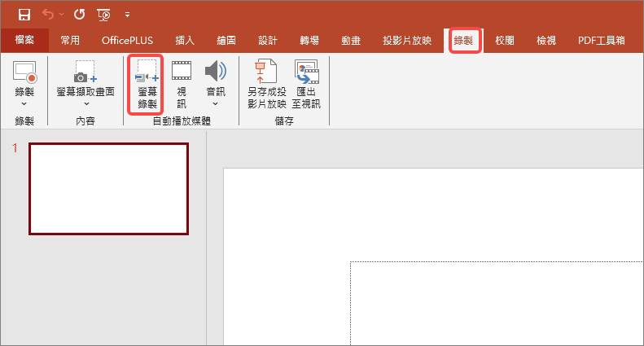
Task: Click the Save icon in quick access toolbar
Action: (24, 15)
